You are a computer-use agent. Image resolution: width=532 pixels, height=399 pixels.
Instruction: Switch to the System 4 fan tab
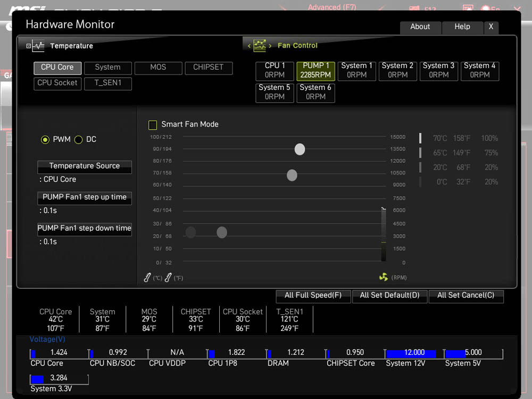(x=480, y=71)
